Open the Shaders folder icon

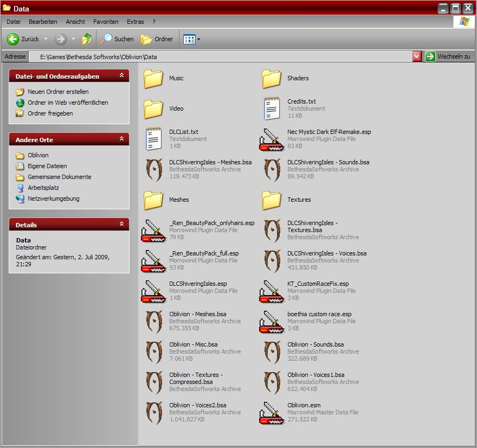[x=272, y=79]
